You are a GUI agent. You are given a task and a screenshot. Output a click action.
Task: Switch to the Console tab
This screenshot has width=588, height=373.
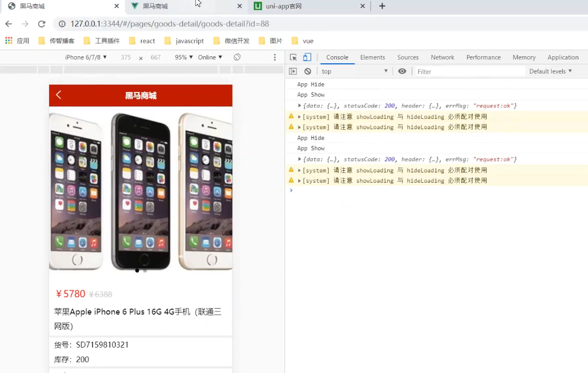[x=337, y=57]
